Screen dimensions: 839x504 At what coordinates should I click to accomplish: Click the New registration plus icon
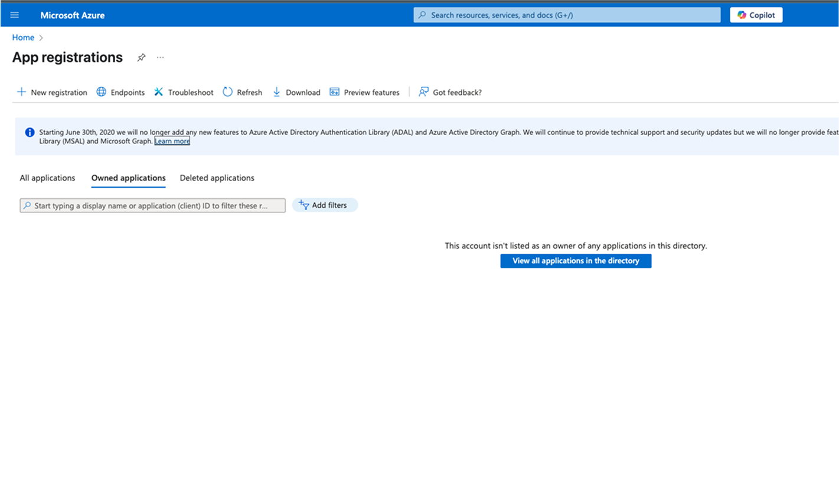(x=21, y=91)
